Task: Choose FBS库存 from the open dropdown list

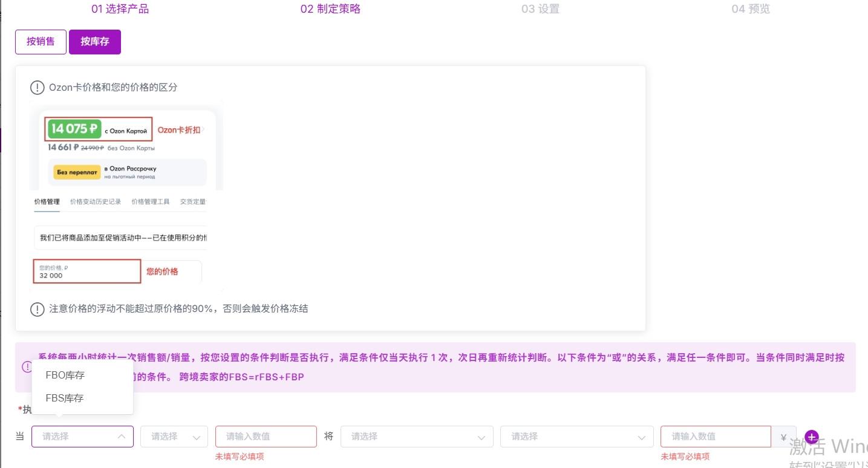Action: (x=82, y=398)
